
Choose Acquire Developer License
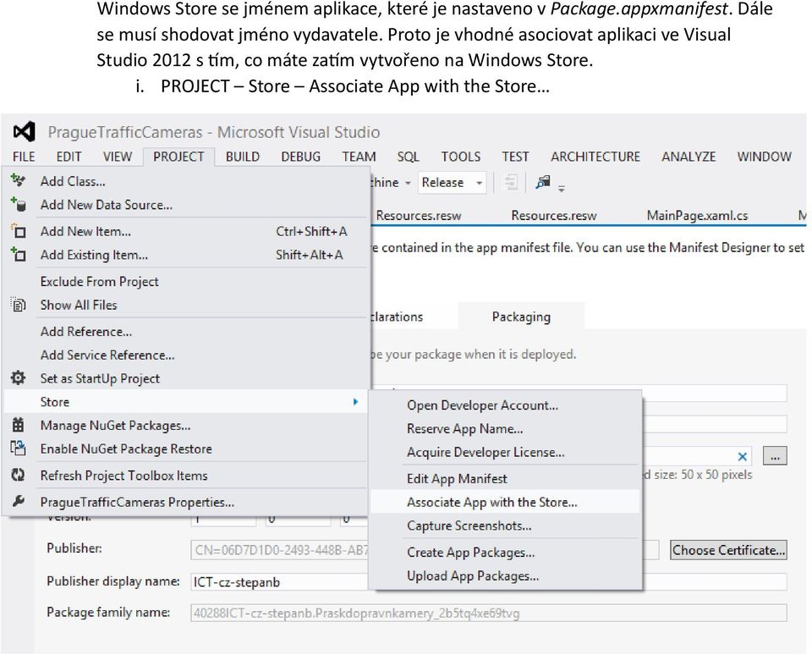(x=505, y=452)
